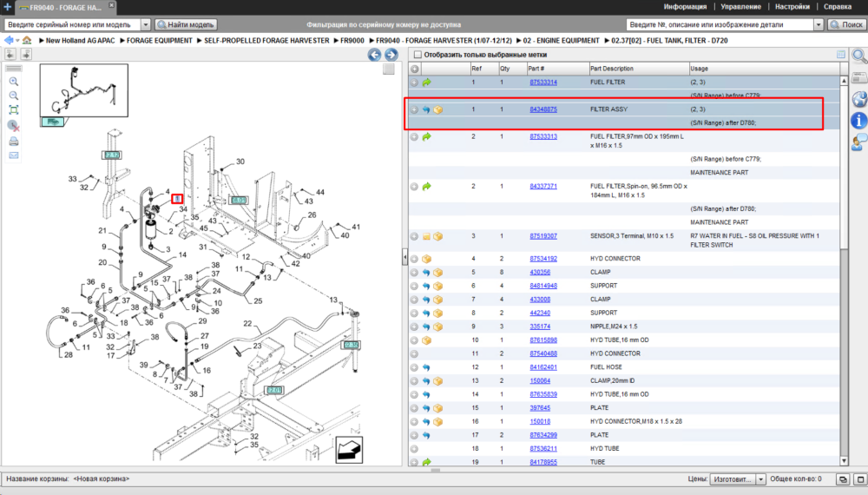Zoom out of the parts diagram
Viewport: 868px width, 495px height.
click(x=14, y=96)
